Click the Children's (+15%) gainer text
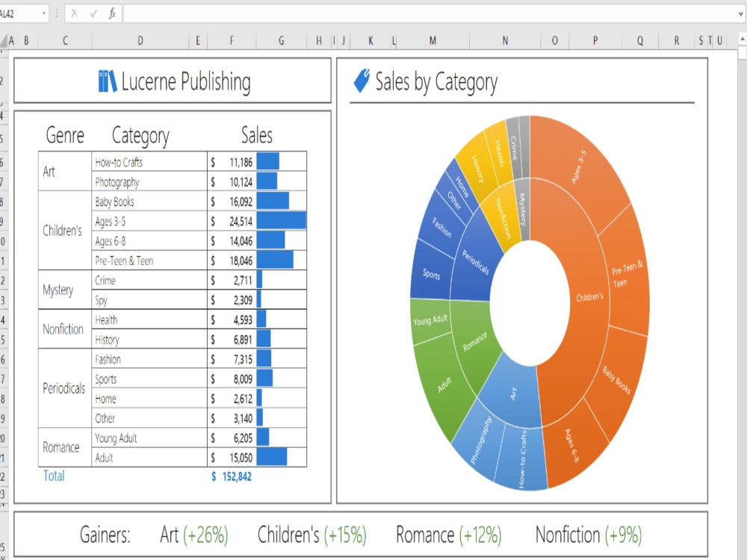 312,535
